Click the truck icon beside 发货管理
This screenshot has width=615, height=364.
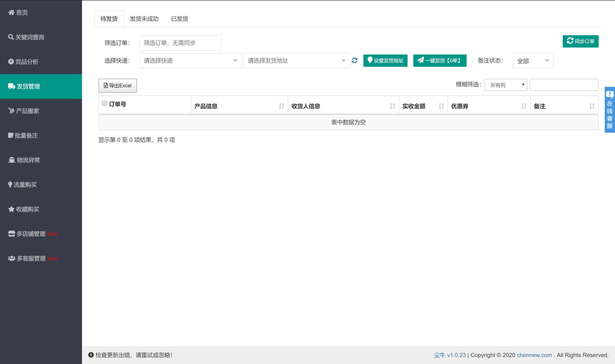click(x=11, y=86)
